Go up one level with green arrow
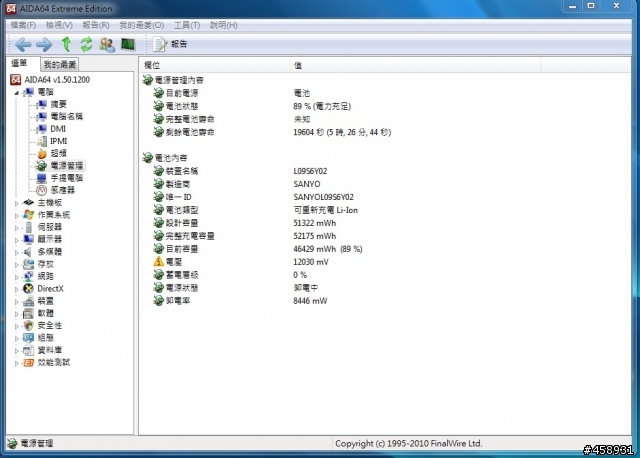This screenshot has width=640, height=458. coord(66,44)
